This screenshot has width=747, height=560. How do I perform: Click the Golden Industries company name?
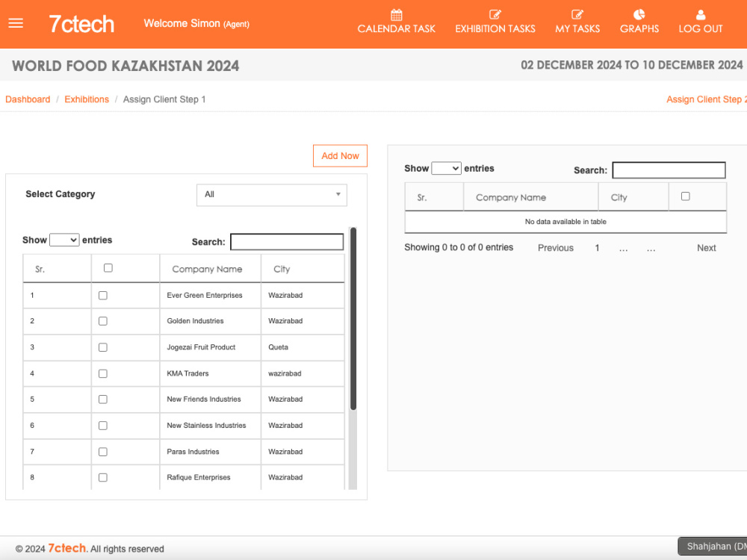point(195,321)
